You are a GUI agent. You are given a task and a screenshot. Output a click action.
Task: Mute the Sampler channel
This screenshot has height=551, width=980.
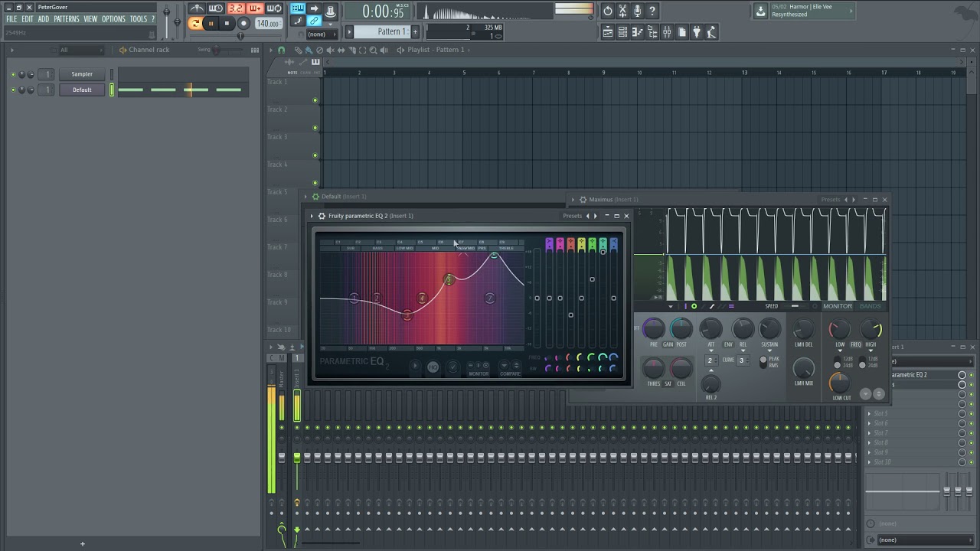tap(13, 74)
